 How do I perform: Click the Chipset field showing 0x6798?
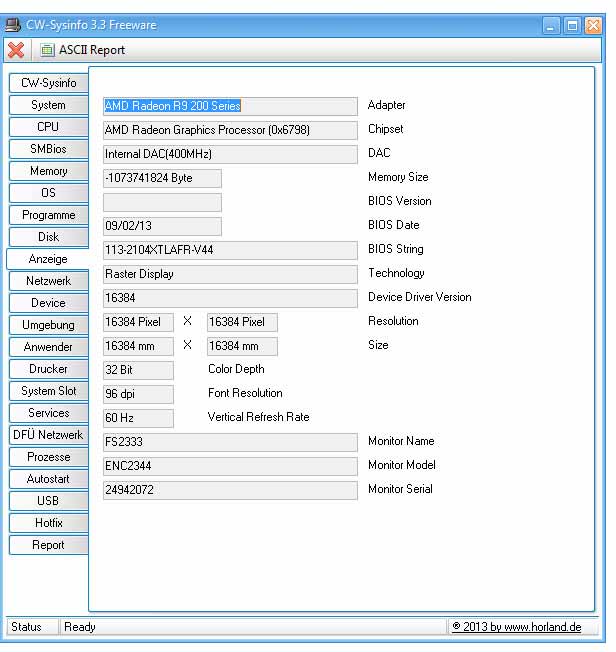[x=230, y=131]
